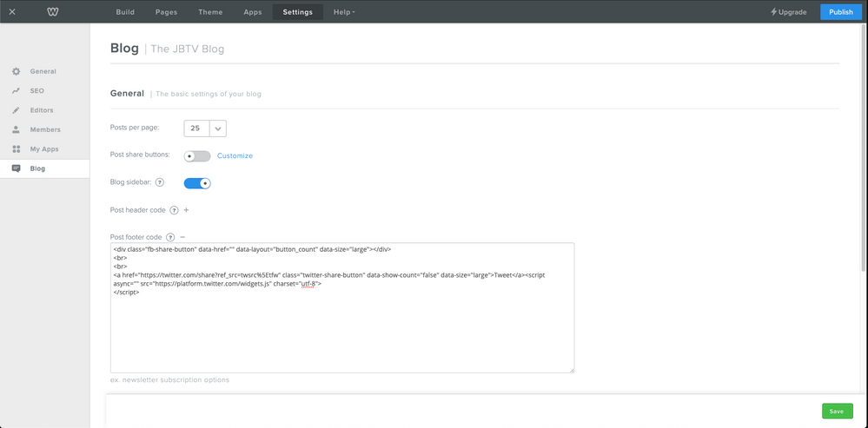Expand Post header code with plus

click(186, 210)
